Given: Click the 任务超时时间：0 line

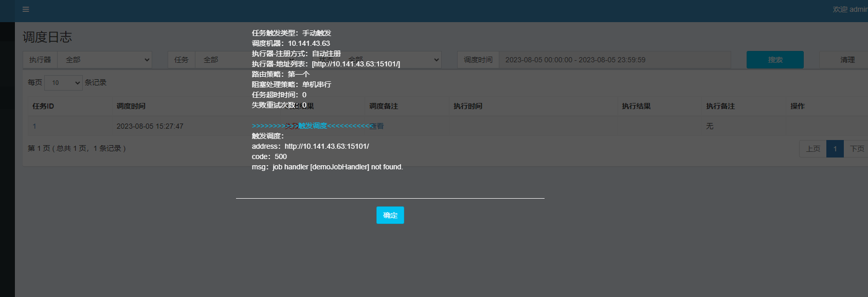Looking at the screenshot, I should (x=279, y=95).
